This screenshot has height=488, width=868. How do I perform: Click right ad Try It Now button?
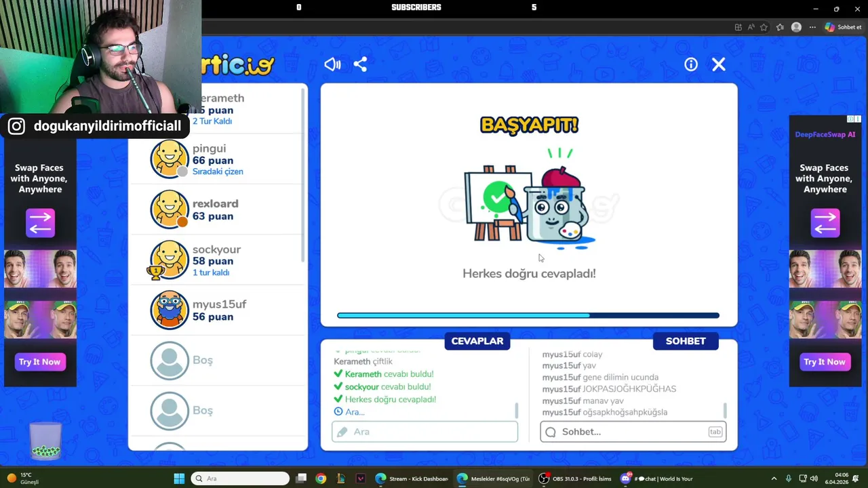825,362
